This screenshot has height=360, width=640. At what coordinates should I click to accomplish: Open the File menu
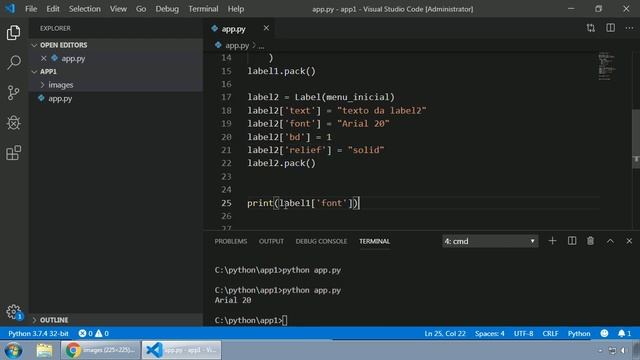31,9
